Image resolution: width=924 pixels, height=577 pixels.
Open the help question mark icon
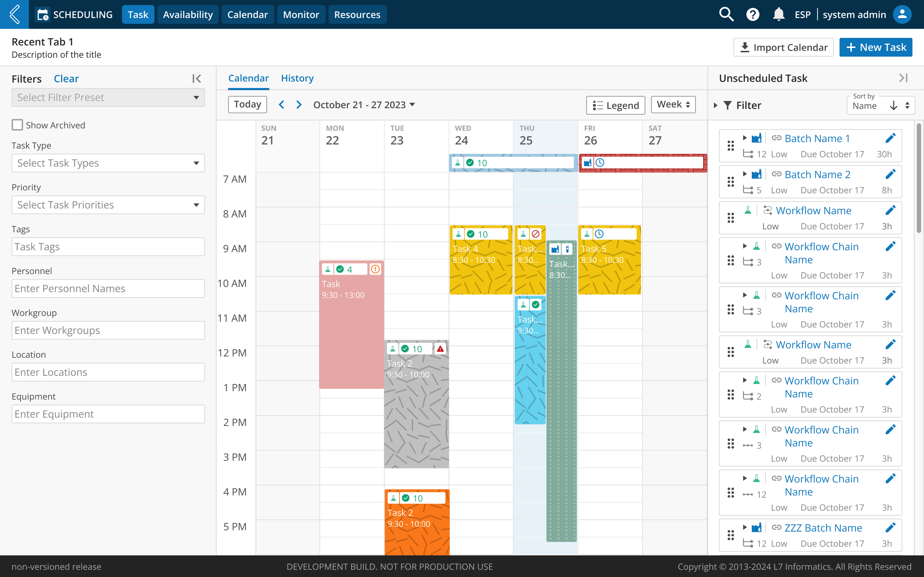click(753, 14)
